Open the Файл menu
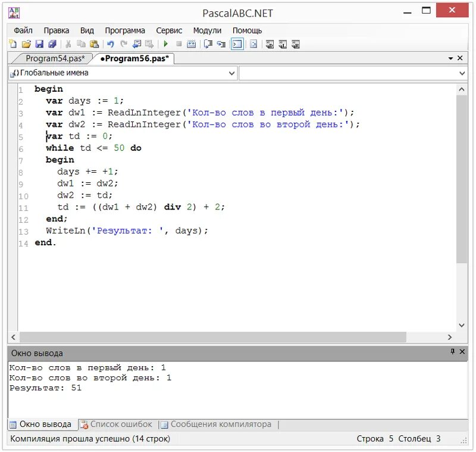Screen dimensions: 476x452 (23, 30)
